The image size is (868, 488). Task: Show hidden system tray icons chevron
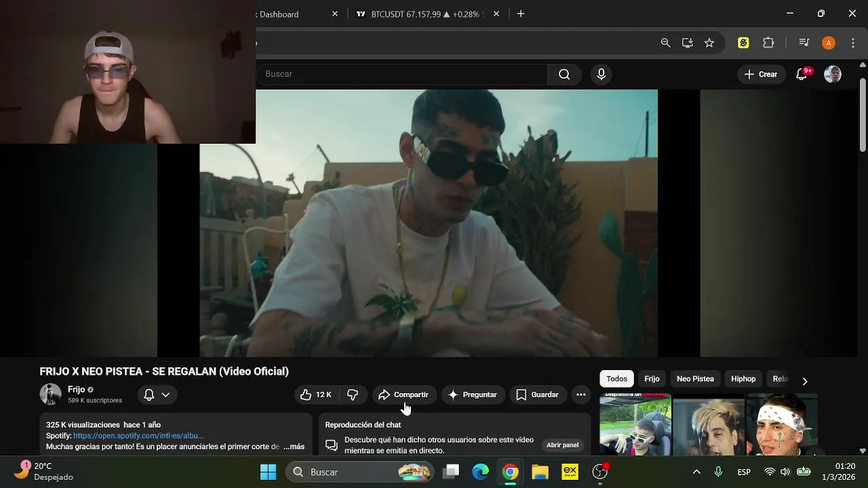tap(696, 472)
